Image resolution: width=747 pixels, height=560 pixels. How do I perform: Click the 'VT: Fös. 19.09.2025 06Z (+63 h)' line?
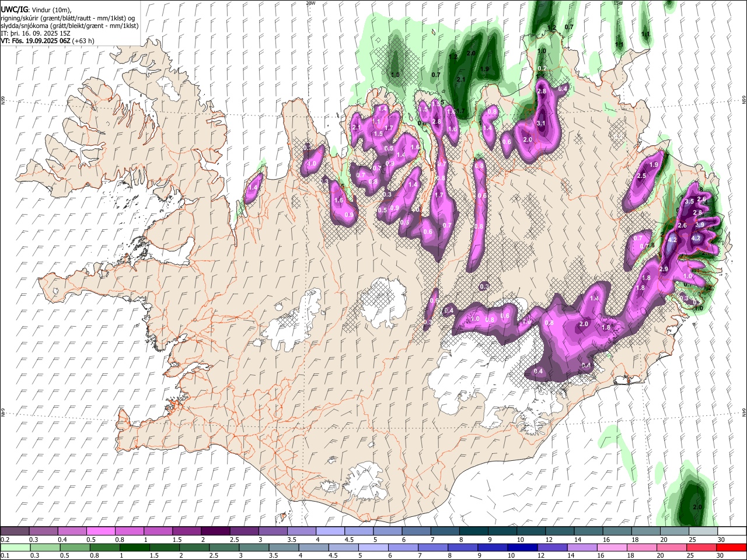[x=48, y=41]
